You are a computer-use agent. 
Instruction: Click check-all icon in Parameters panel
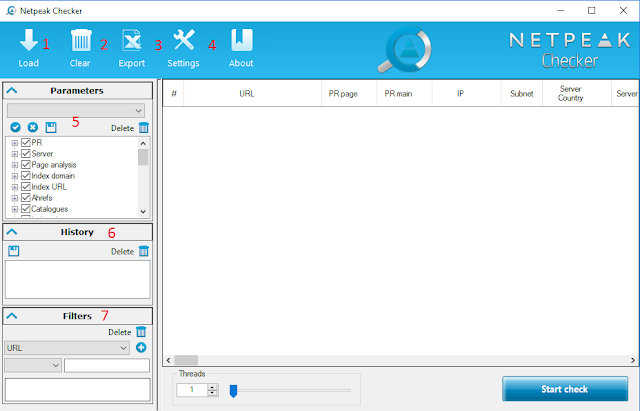16,127
